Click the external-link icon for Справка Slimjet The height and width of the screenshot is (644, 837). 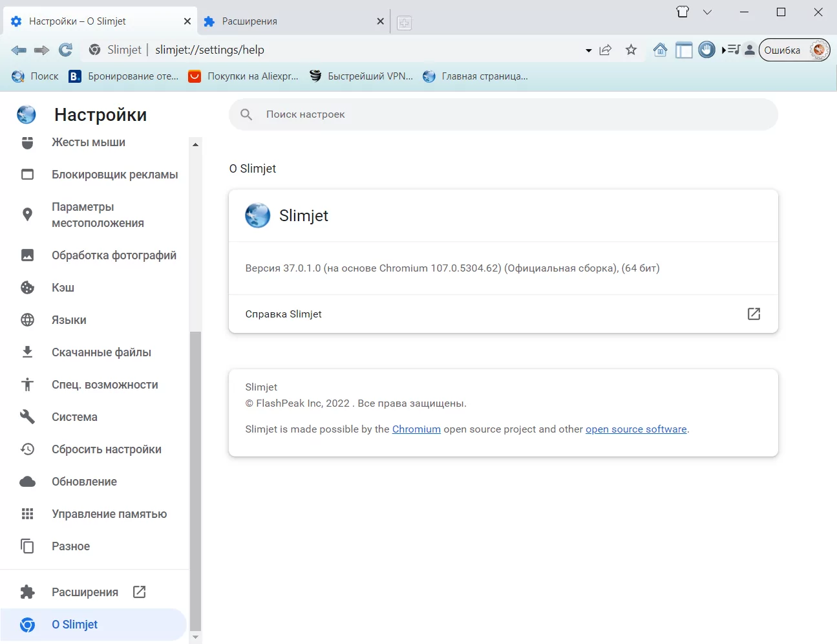click(754, 314)
